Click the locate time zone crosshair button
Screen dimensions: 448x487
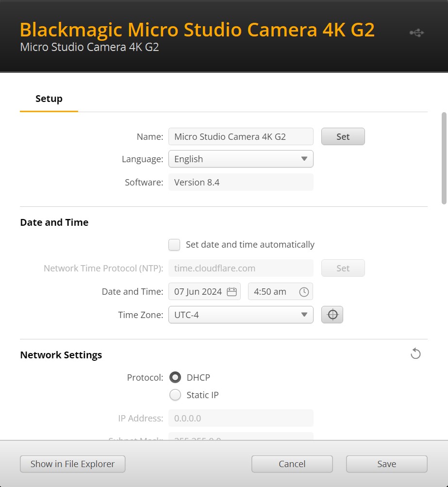pyautogui.click(x=332, y=315)
